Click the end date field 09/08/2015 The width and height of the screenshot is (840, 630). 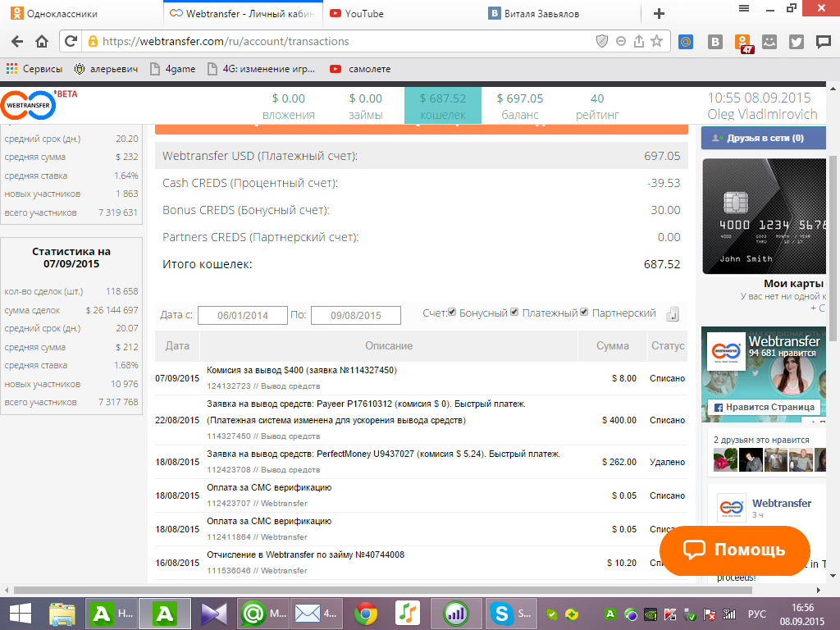click(356, 315)
